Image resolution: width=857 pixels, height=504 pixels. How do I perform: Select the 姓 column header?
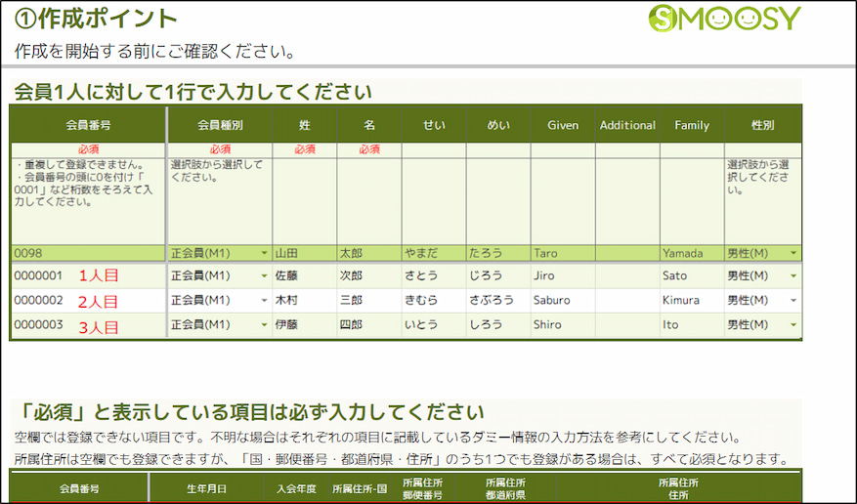(304, 125)
